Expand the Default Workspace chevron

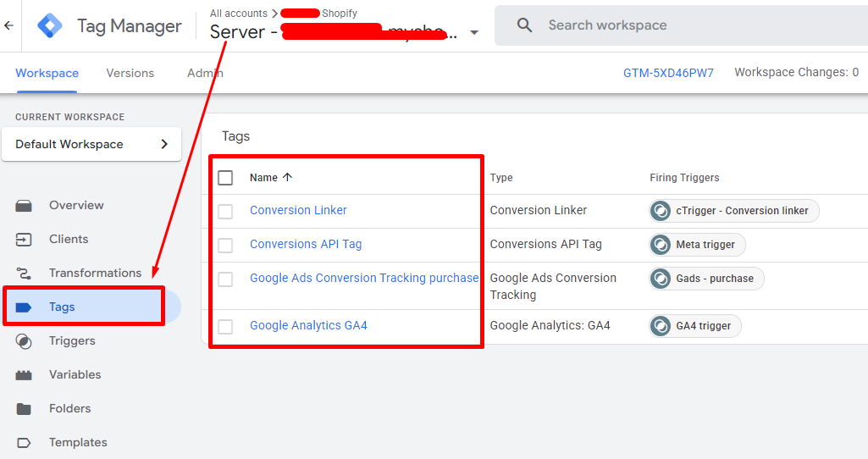164,144
